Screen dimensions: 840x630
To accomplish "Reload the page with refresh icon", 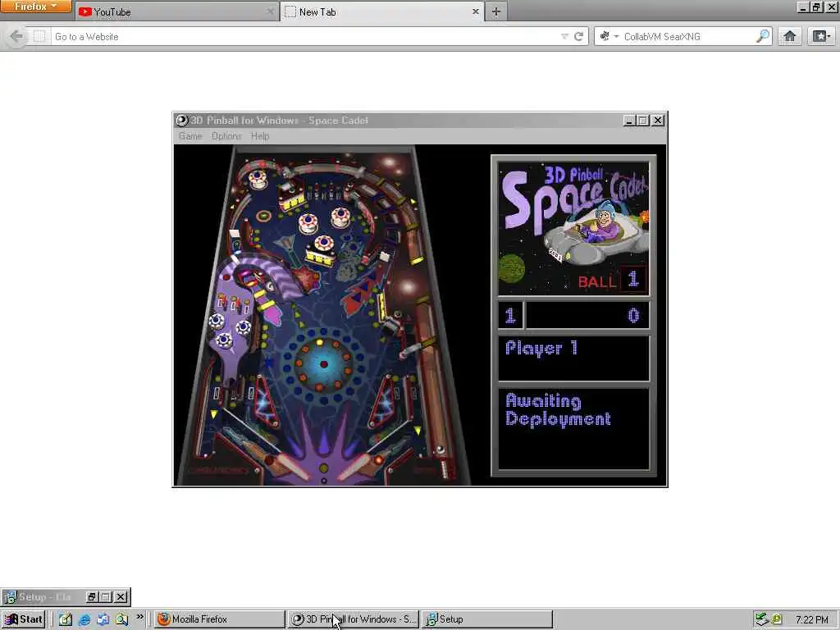I will click(578, 36).
